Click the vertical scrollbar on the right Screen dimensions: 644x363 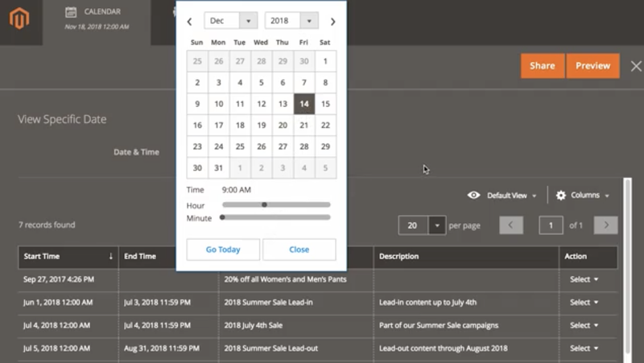point(627,267)
